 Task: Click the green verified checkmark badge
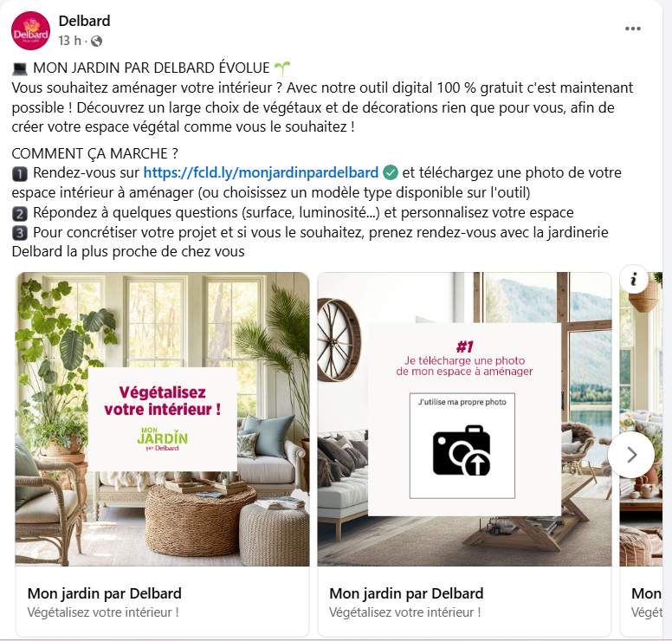[x=390, y=172]
